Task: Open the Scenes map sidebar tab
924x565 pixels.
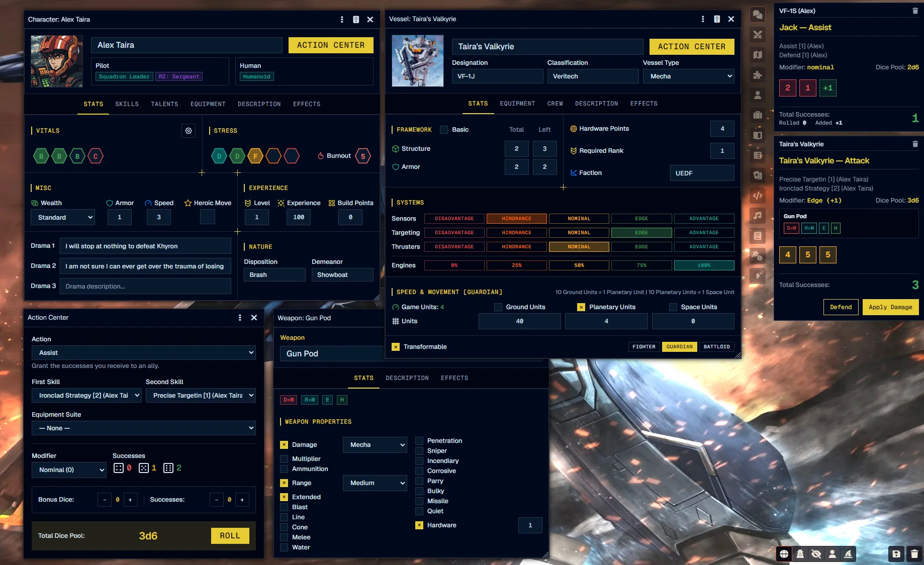Action: point(758,55)
